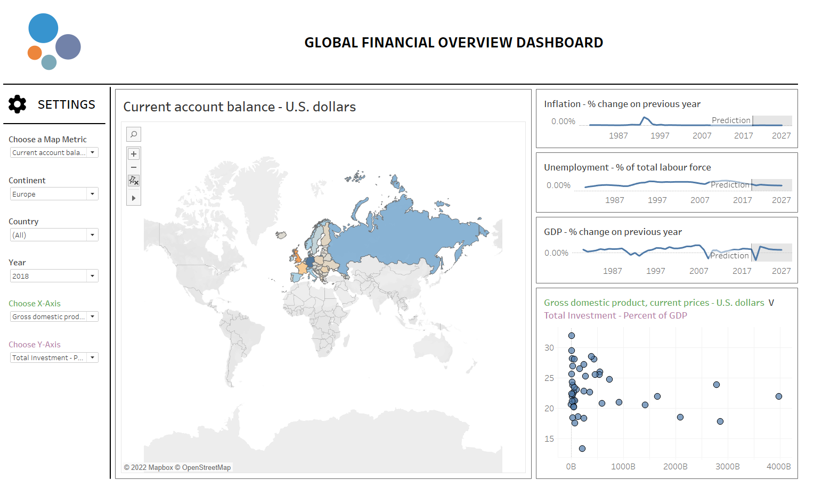The width and height of the screenshot is (814, 504).
Task: Click 0.00% axis label in Unemployment chart
Action: tap(558, 185)
